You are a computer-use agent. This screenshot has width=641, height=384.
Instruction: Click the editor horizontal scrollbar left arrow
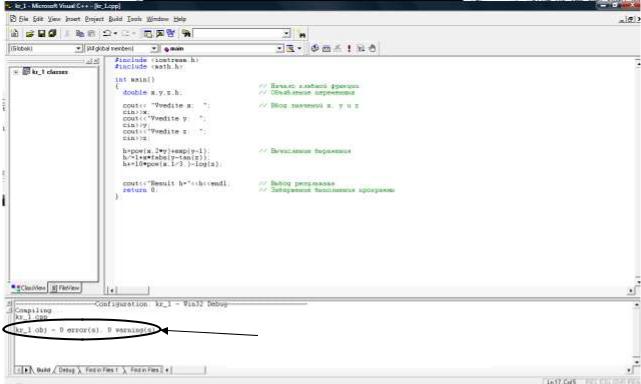tap(112, 290)
